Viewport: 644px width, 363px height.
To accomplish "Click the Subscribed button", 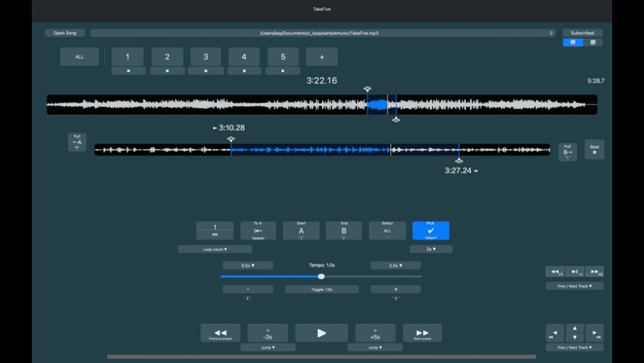I will [583, 33].
